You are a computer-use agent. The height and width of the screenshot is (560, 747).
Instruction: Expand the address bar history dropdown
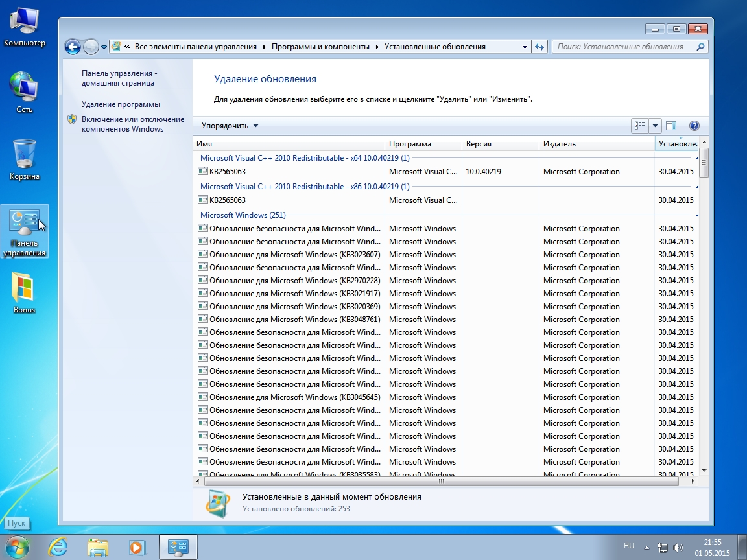(x=525, y=47)
